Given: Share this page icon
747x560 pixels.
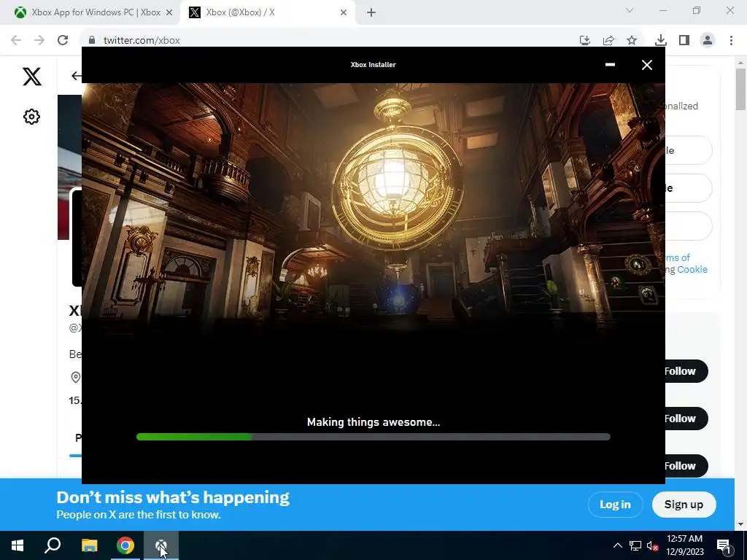Looking at the screenshot, I should click(608, 40).
